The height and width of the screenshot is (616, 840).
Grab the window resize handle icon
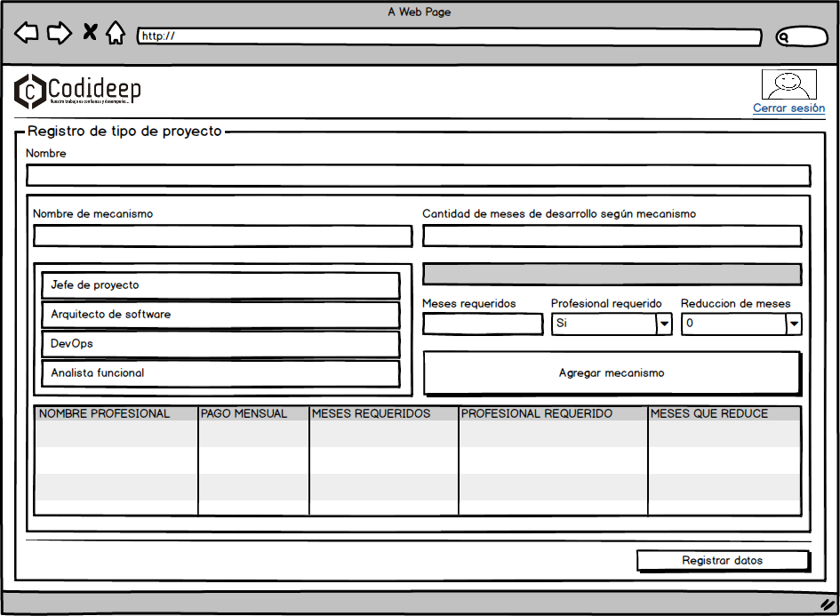826,604
